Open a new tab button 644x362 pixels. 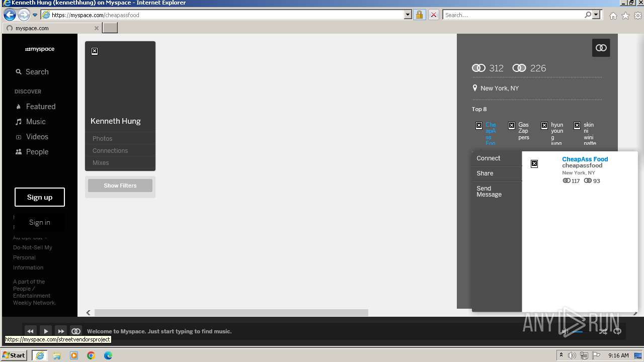click(110, 28)
